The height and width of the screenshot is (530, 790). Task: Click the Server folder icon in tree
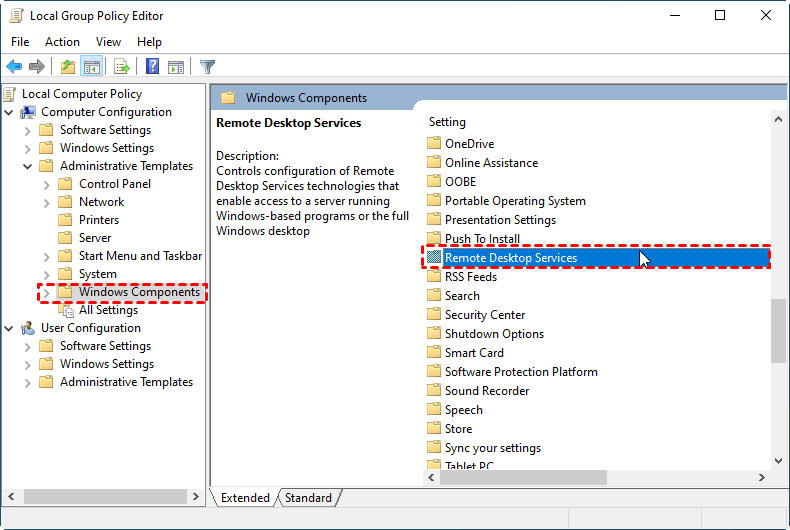click(x=65, y=238)
